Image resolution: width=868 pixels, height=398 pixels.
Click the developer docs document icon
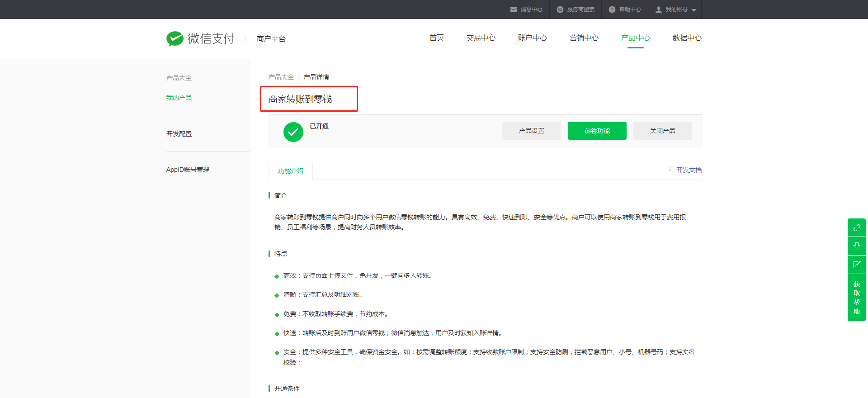(670, 170)
